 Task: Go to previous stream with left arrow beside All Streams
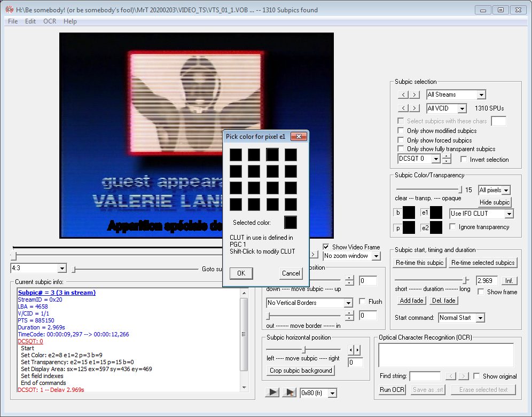[x=403, y=95]
